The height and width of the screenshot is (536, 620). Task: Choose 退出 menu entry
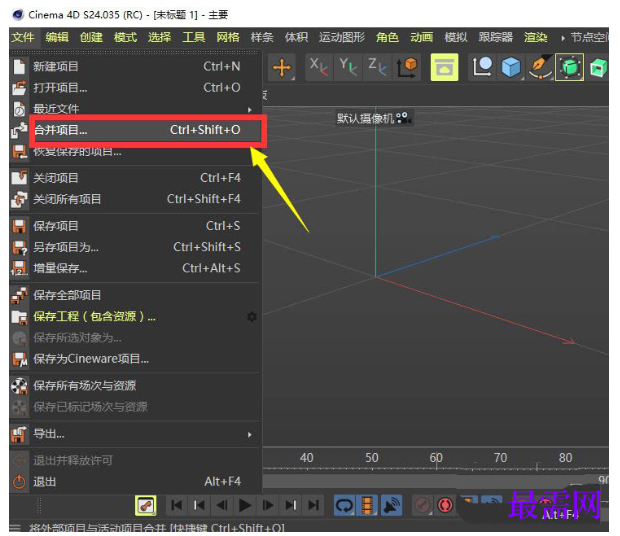tap(135, 482)
